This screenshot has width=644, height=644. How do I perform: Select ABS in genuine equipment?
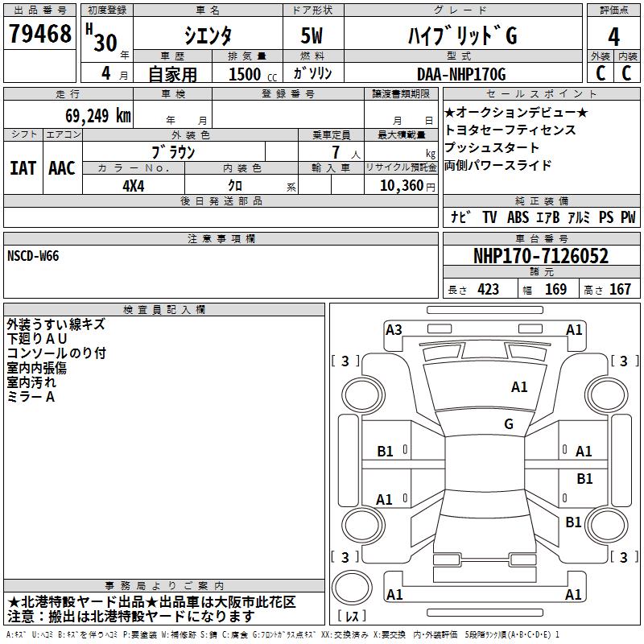pos(518,217)
